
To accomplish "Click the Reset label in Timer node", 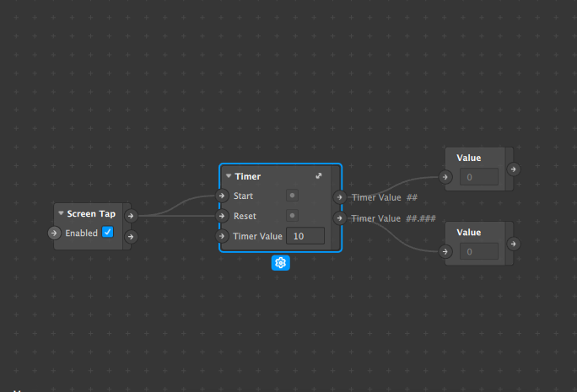I will [245, 216].
